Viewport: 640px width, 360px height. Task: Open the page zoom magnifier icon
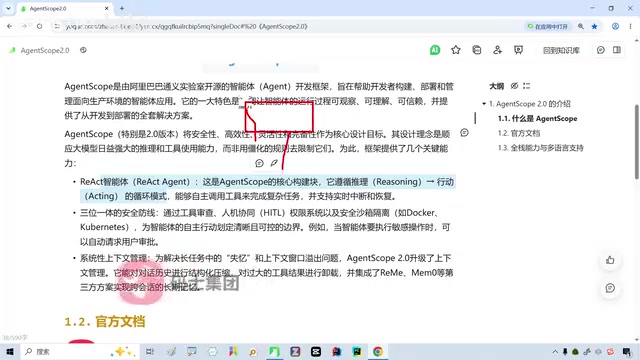point(581,26)
